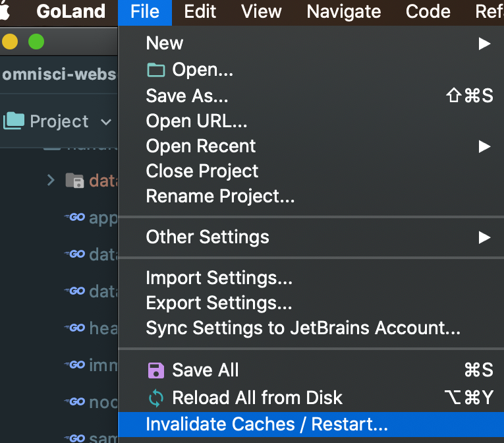Select the Go file starting with app
The height and width of the screenshot is (443, 504).
[x=91, y=218]
